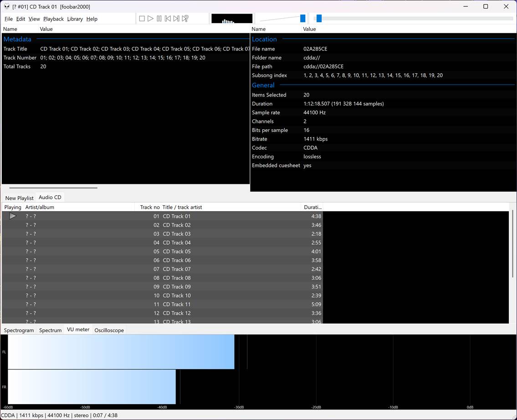Select the CD Track 07 row

pyautogui.click(x=162, y=269)
